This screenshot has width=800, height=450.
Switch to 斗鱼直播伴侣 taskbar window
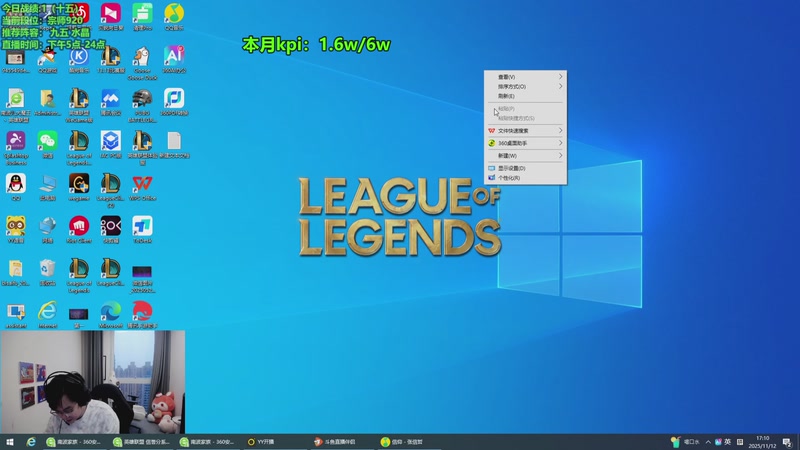point(342,442)
